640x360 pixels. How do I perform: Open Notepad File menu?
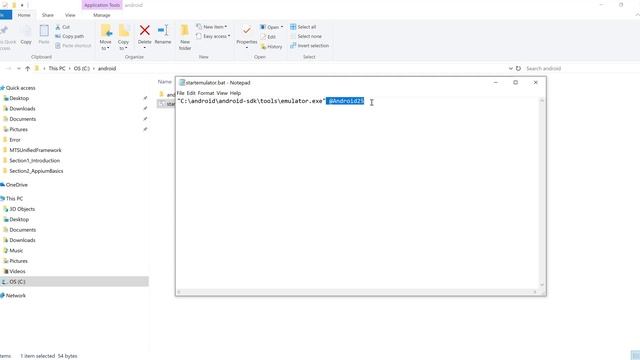coord(180,93)
